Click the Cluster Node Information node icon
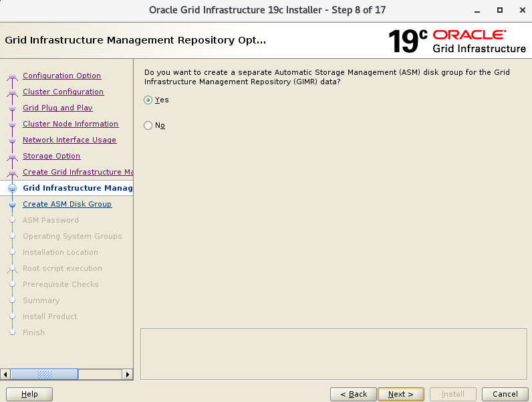Image resolution: width=532 pixels, height=402 pixels. 13,124
